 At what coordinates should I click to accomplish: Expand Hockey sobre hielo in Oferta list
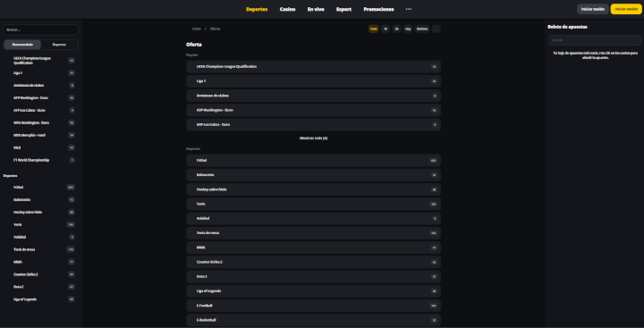(x=313, y=189)
